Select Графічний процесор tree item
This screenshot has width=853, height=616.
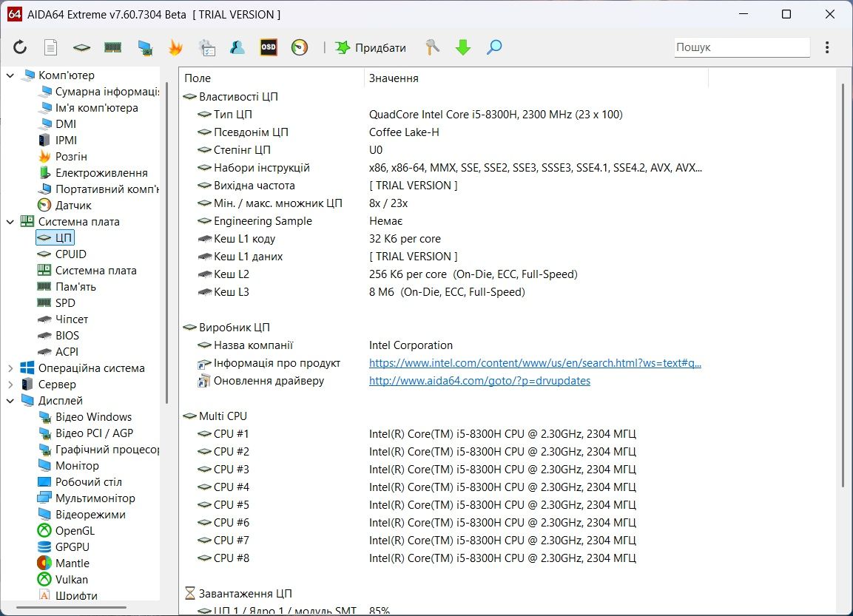99,450
